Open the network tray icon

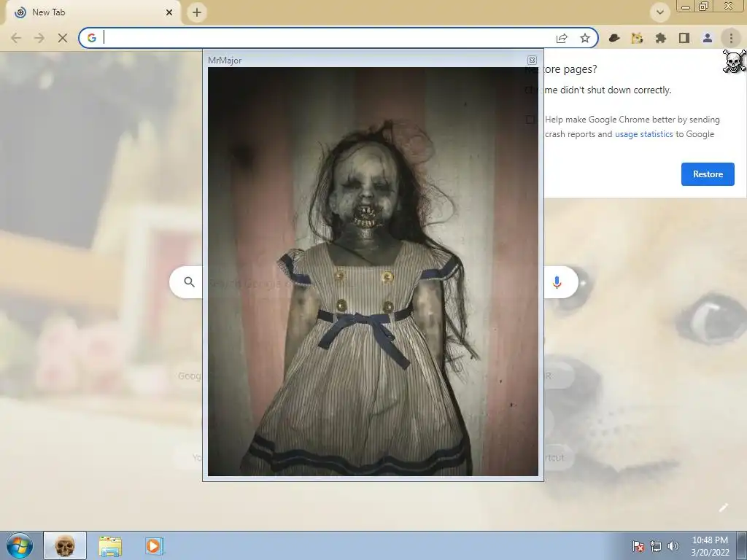pyautogui.click(x=656, y=546)
